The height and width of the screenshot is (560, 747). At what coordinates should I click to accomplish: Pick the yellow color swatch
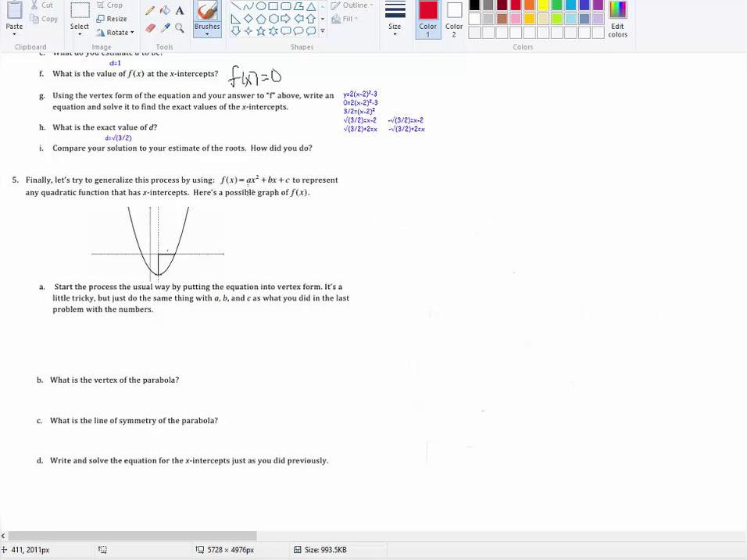(543, 5)
